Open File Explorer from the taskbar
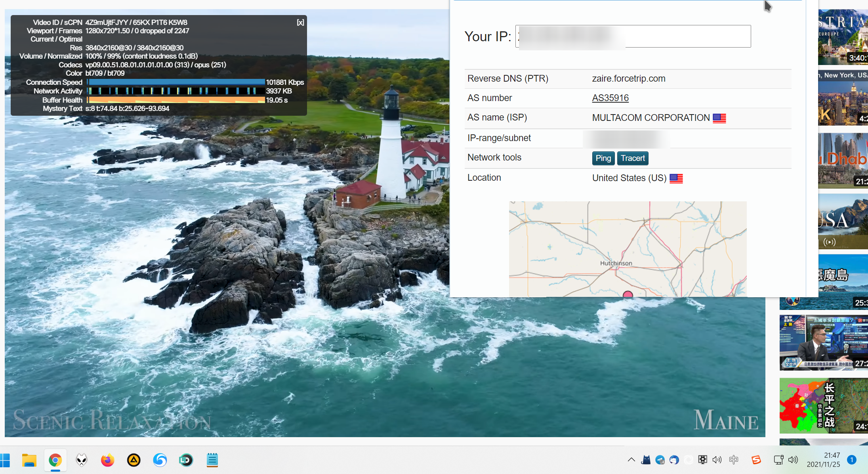The image size is (868, 474). tap(29, 460)
